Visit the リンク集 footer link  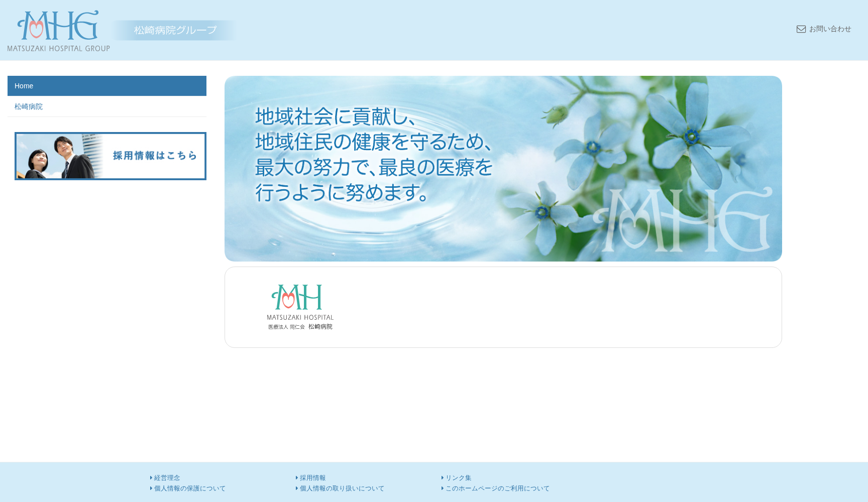458,478
